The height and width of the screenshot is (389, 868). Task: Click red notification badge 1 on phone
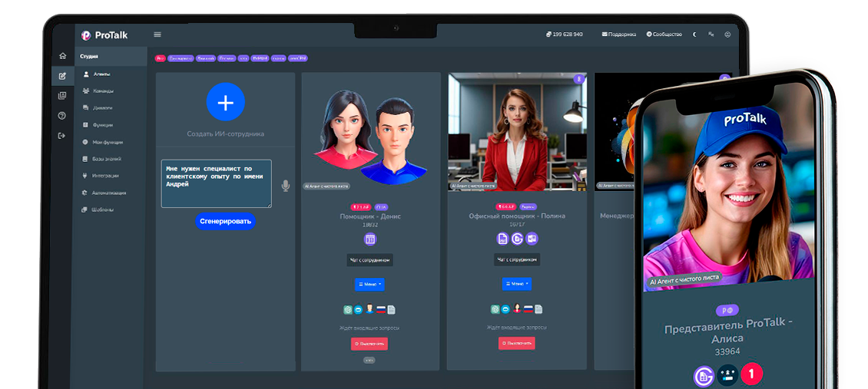(751, 374)
